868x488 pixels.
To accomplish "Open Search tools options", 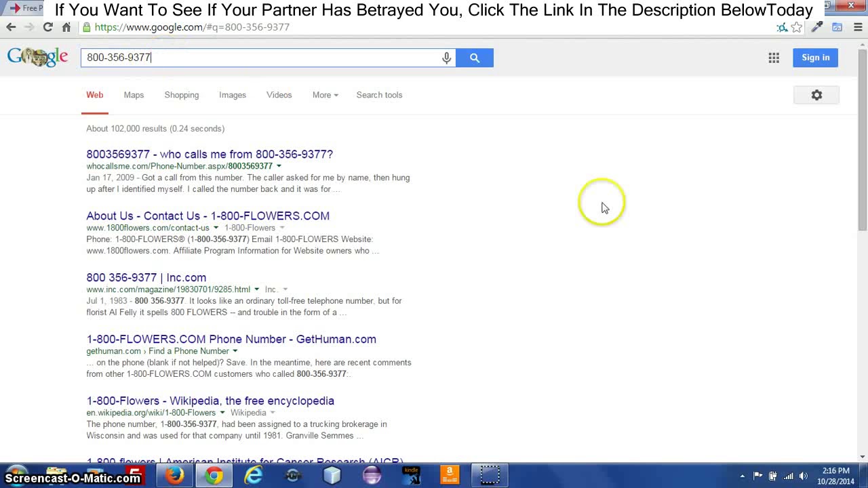I will (x=379, y=95).
